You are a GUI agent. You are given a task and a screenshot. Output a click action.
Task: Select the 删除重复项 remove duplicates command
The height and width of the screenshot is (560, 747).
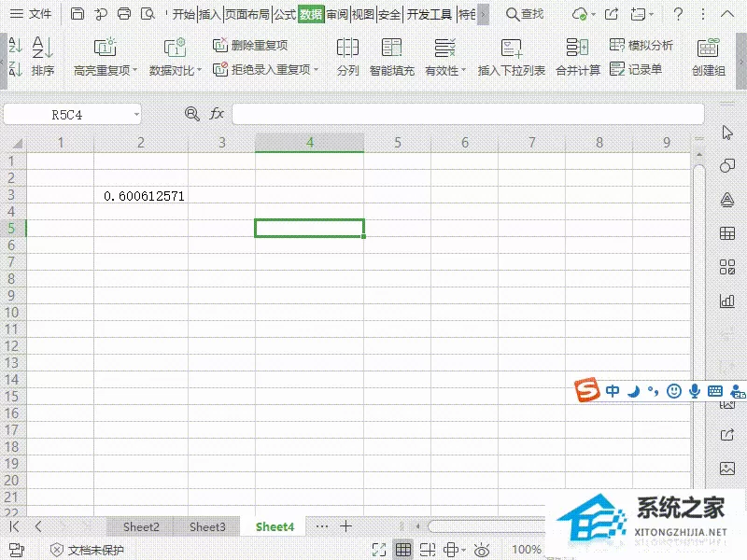250,45
